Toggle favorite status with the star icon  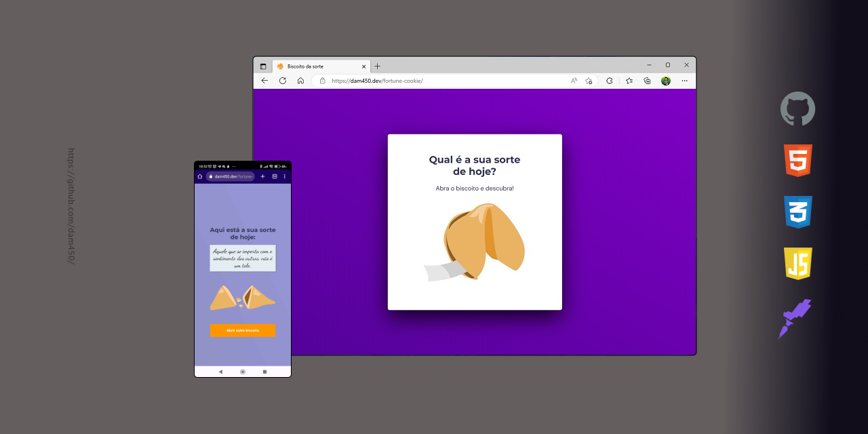click(588, 81)
